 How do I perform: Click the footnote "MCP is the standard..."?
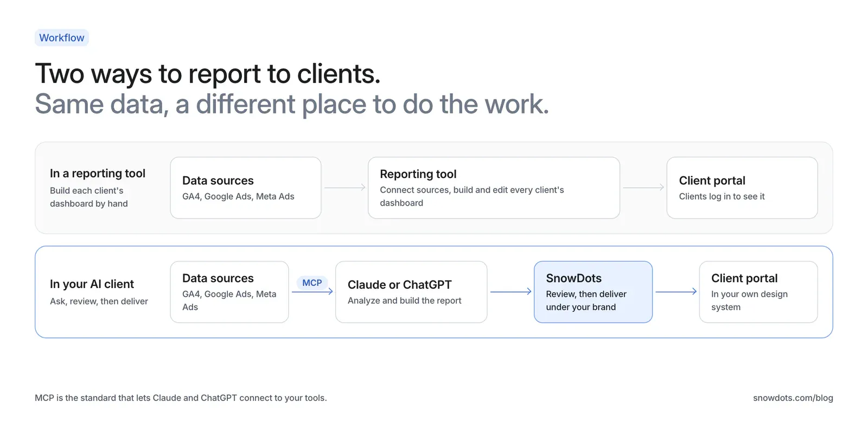[181, 398]
